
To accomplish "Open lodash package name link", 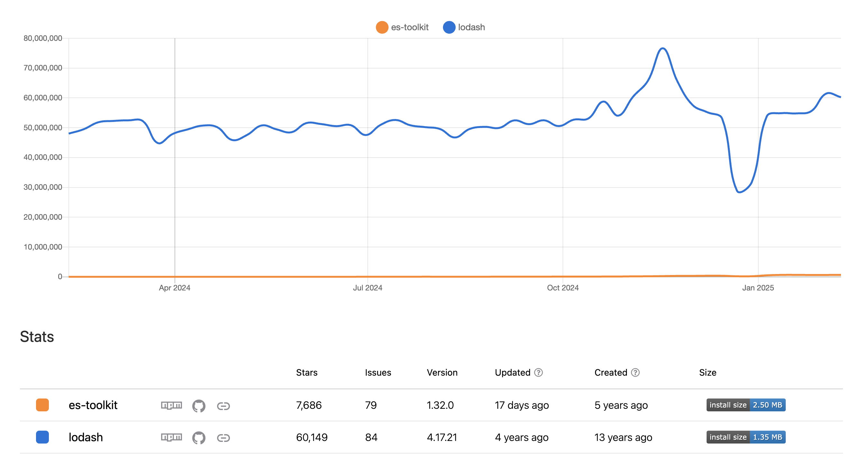I will pyautogui.click(x=86, y=437).
